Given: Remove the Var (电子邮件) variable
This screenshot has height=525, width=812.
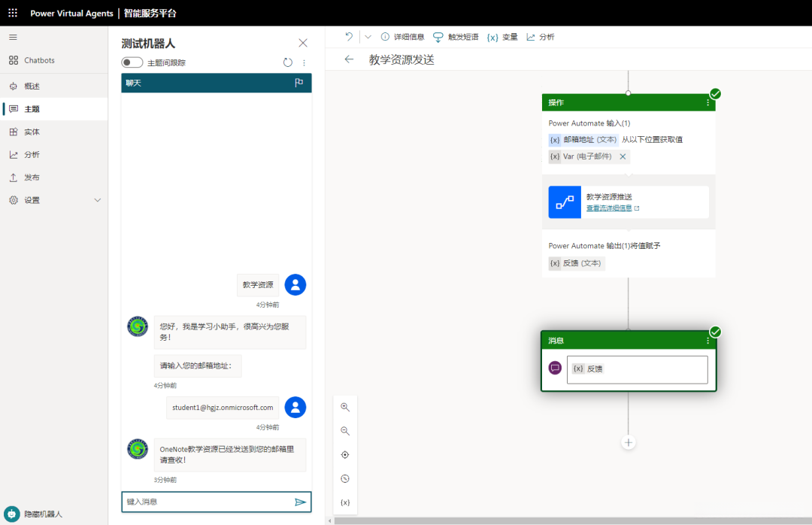Looking at the screenshot, I should pos(623,156).
